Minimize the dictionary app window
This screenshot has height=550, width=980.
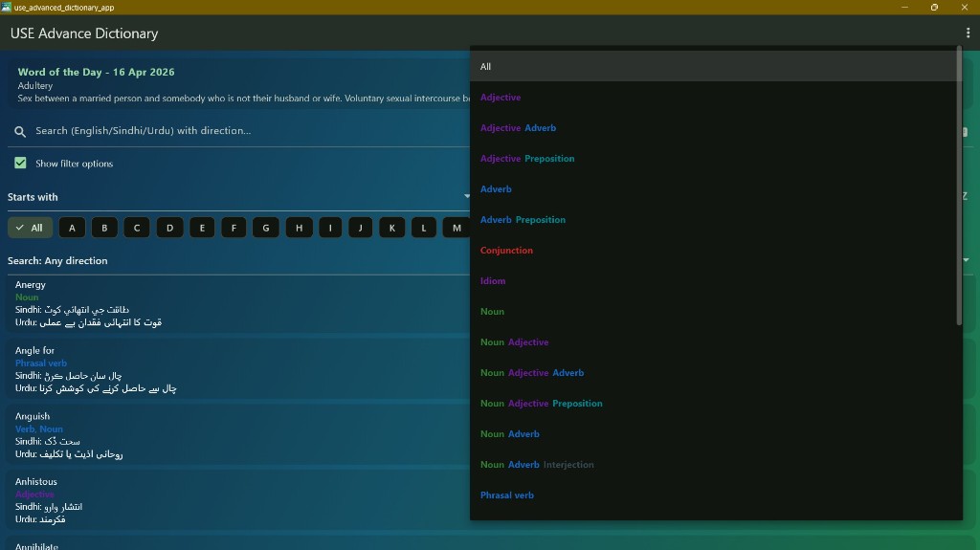click(x=904, y=7)
